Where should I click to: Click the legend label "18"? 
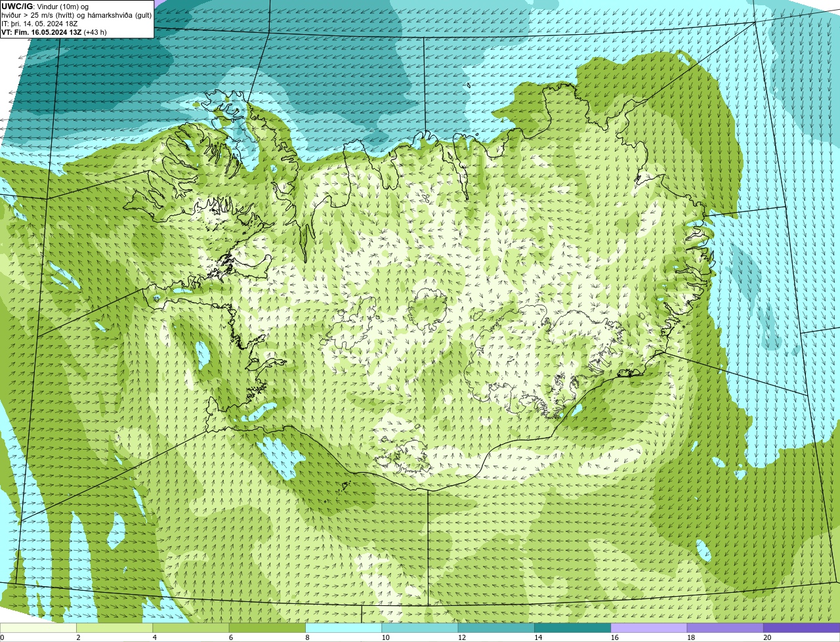(691, 637)
